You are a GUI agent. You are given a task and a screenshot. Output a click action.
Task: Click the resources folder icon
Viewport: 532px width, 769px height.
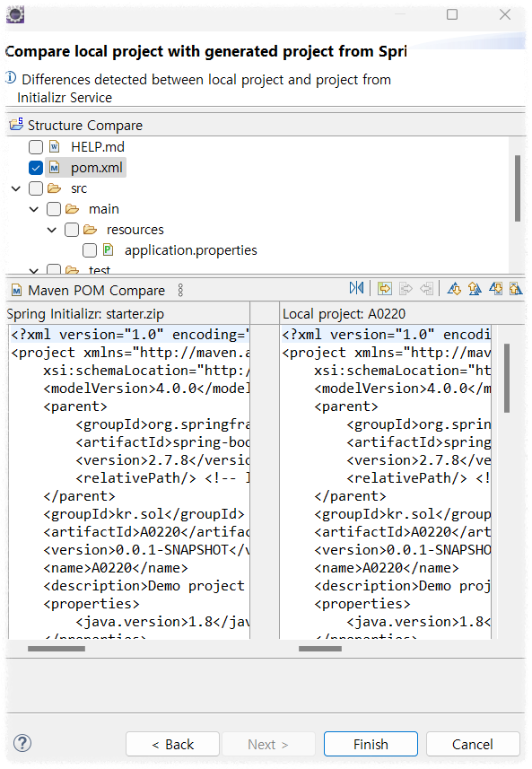tap(91, 230)
